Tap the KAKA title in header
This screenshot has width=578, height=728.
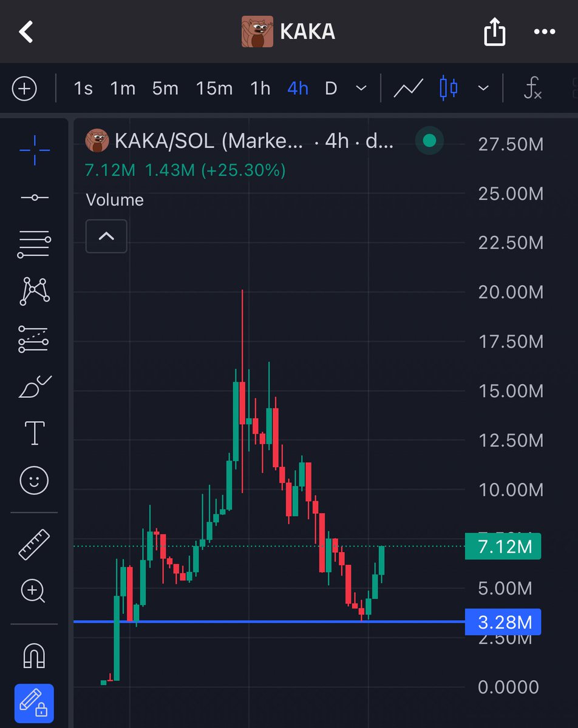tap(308, 32)
